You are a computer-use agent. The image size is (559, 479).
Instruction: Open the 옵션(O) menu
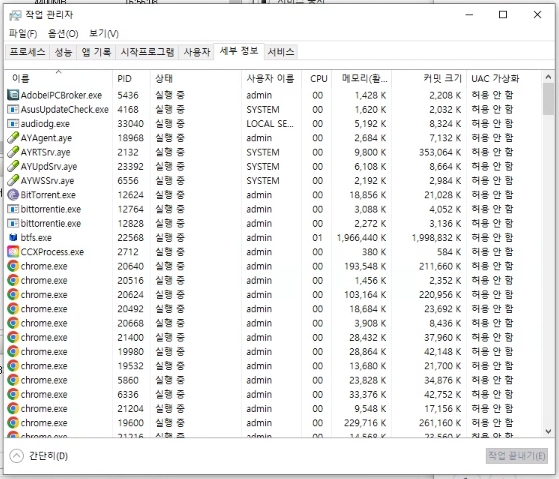pyautogui.click(x=63, y=34)
